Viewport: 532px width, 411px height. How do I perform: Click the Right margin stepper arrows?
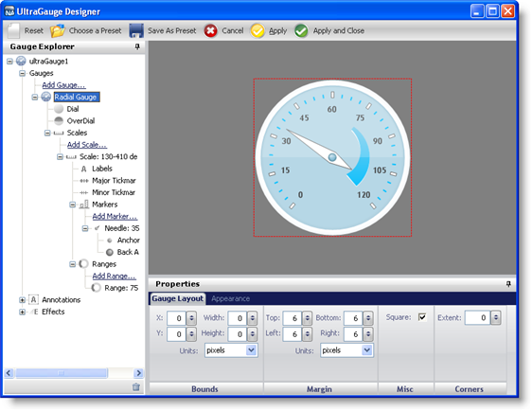coord(368,334)
